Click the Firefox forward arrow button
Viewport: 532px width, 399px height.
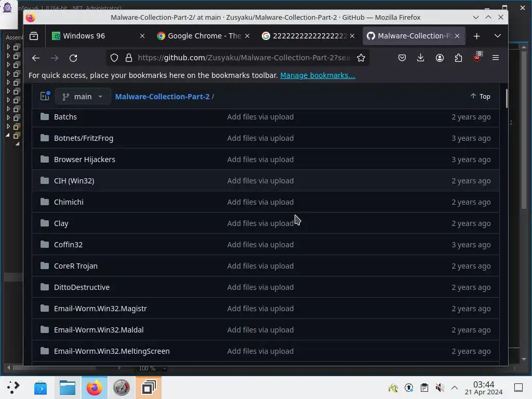coord(54,58)
